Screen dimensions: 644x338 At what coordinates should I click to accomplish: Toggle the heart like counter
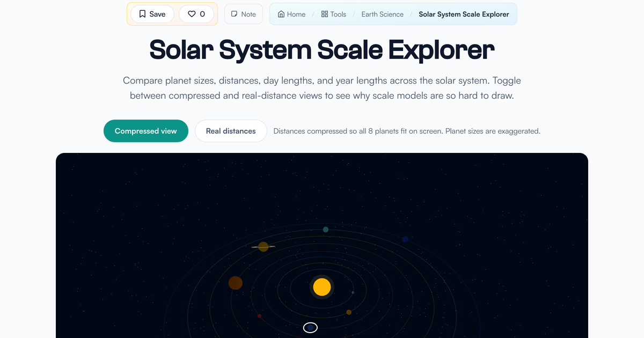pos(196,14)
